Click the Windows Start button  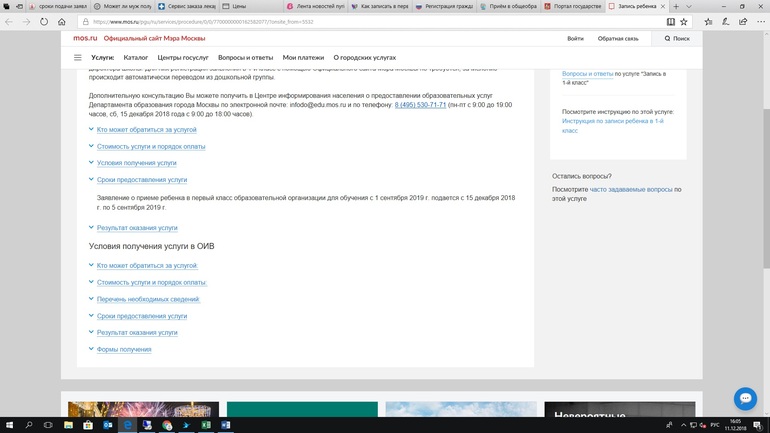coord(9,425)
